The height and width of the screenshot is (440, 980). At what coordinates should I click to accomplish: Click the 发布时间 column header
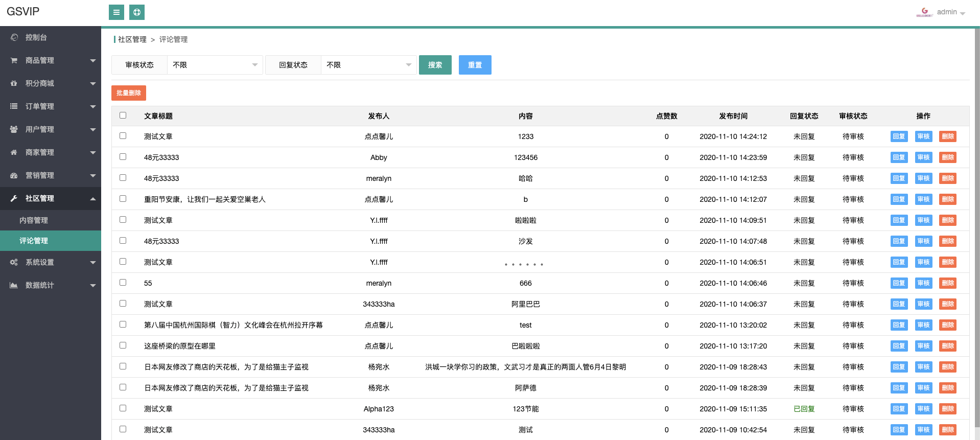point(733,116)
